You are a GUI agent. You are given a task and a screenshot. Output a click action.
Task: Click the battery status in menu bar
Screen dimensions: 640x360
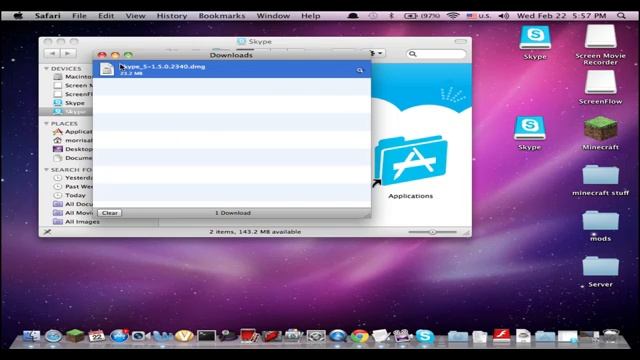[x=422, y=16]
